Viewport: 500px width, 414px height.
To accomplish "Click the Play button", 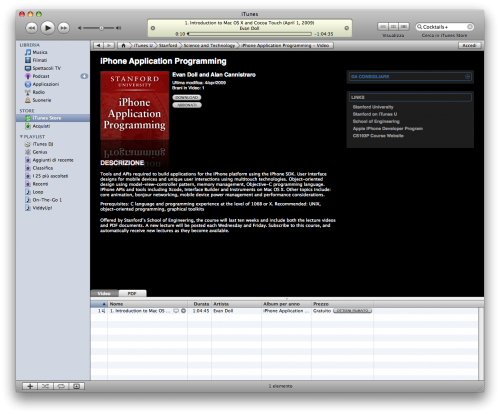I will [48, 28].
